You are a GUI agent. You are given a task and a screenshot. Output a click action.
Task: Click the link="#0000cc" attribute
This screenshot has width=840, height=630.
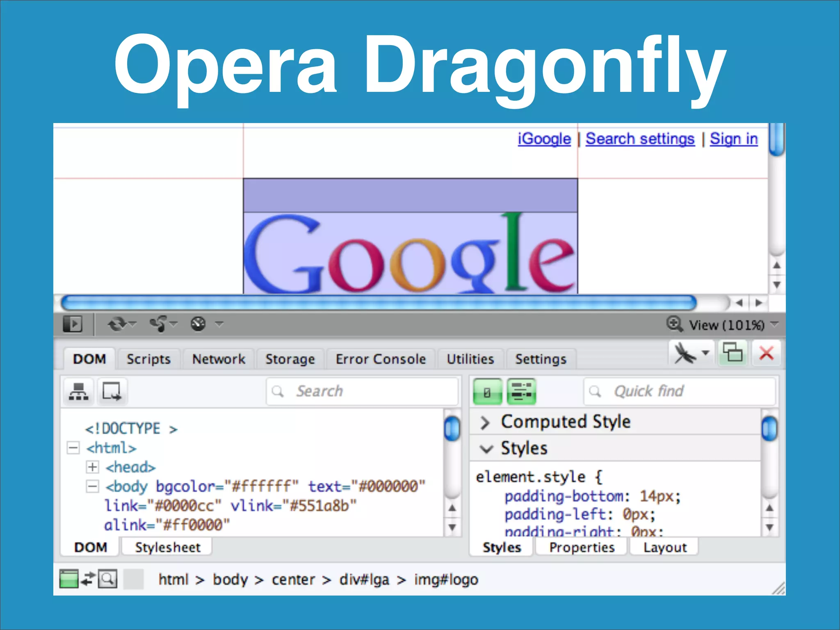point(163,506)
